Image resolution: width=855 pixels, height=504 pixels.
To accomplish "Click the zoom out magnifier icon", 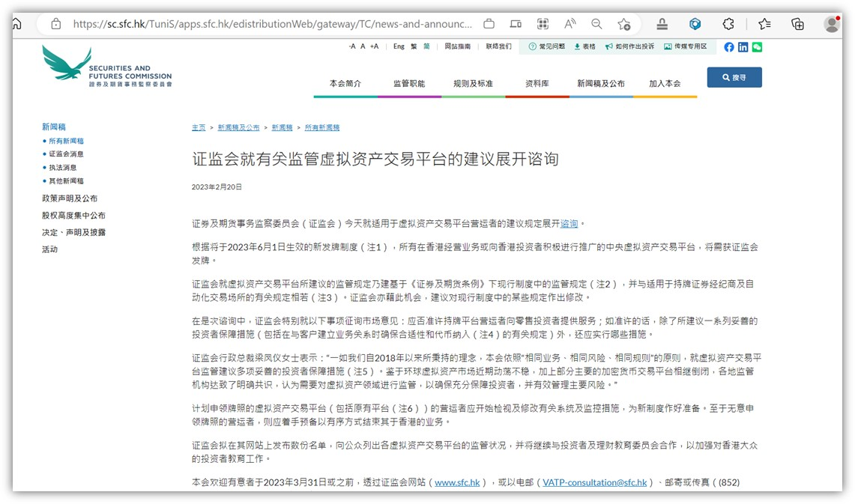I will coord(596,24).
